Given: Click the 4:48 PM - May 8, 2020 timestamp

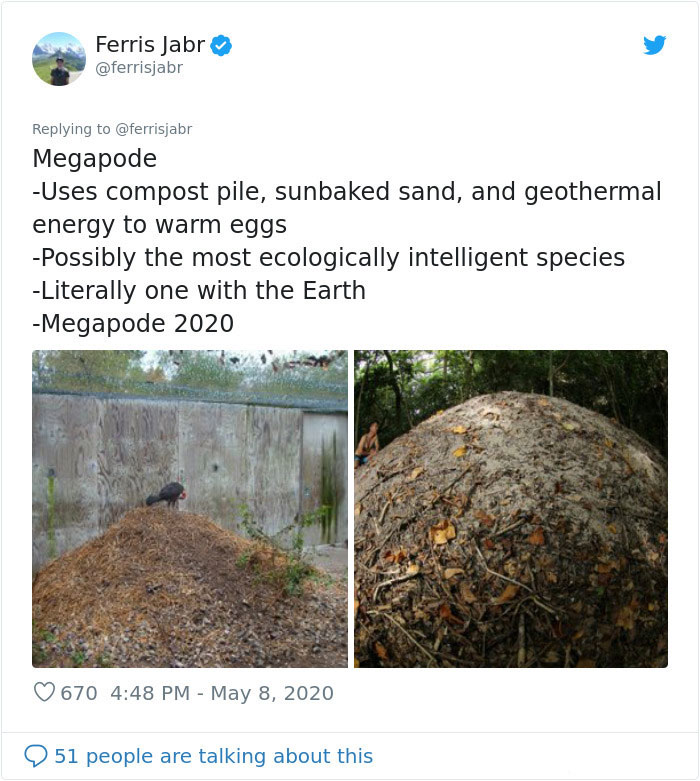Looking at the screenshot, I should click(x=222, y=693).
